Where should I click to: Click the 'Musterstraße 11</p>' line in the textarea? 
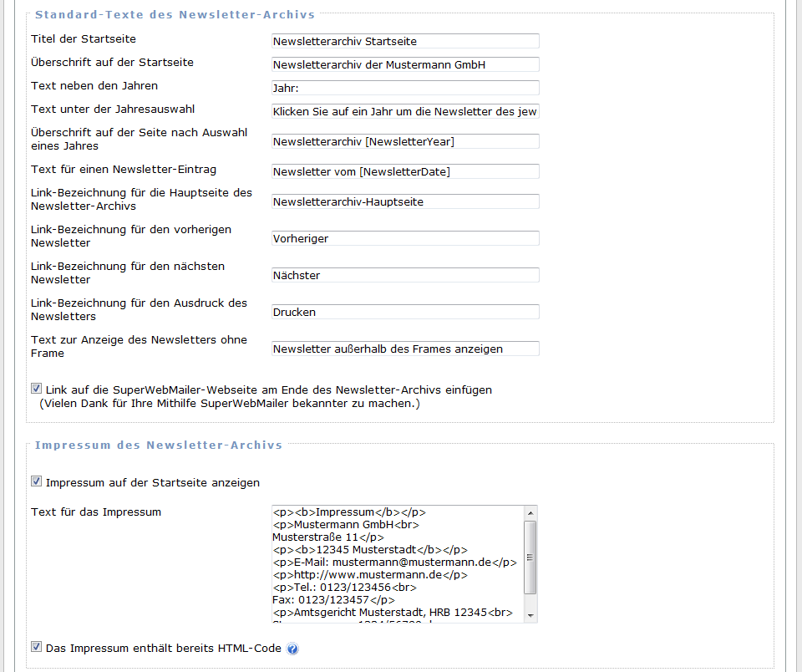[x=327, y=537]
